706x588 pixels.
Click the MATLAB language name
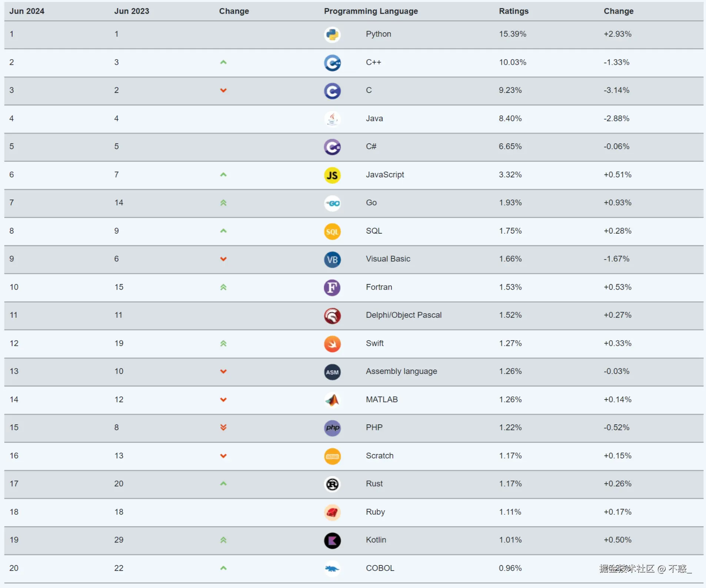[x=382, y=400]
